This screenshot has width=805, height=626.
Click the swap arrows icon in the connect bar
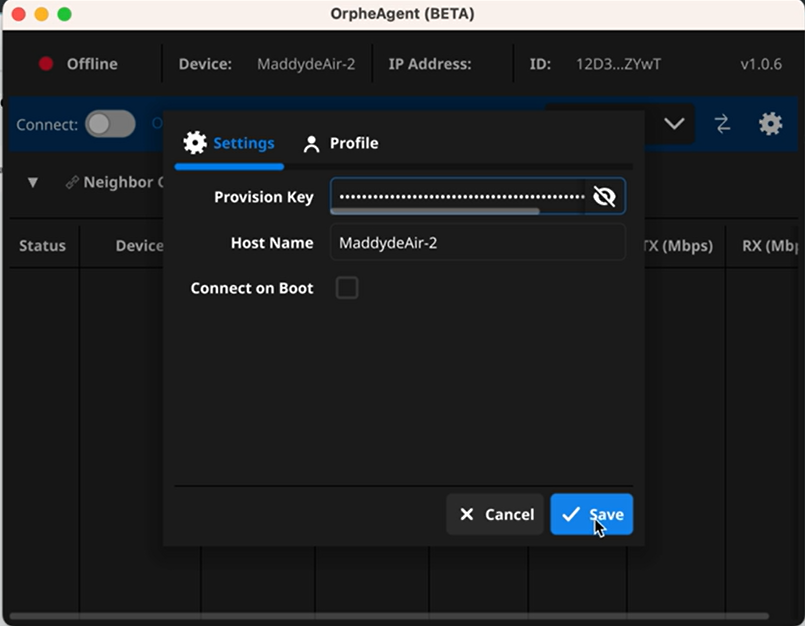click(722, 124)
